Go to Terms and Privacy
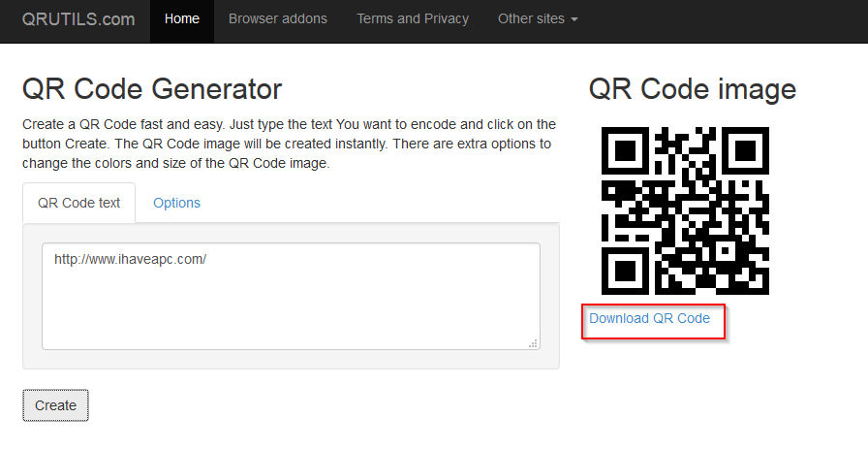Image resolution: width=868 pixels, height=450 pixels. coord(413,18)
